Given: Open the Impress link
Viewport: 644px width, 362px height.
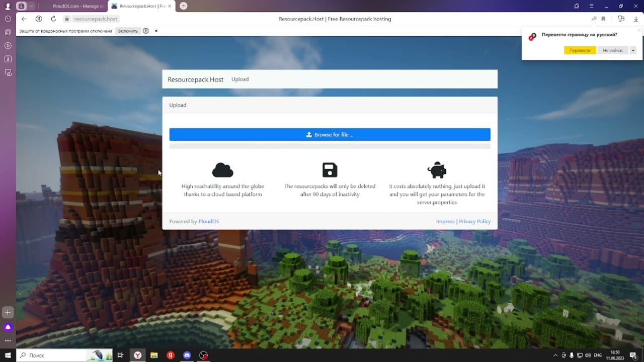Looking at the screenshot, I should coord(445,221).
